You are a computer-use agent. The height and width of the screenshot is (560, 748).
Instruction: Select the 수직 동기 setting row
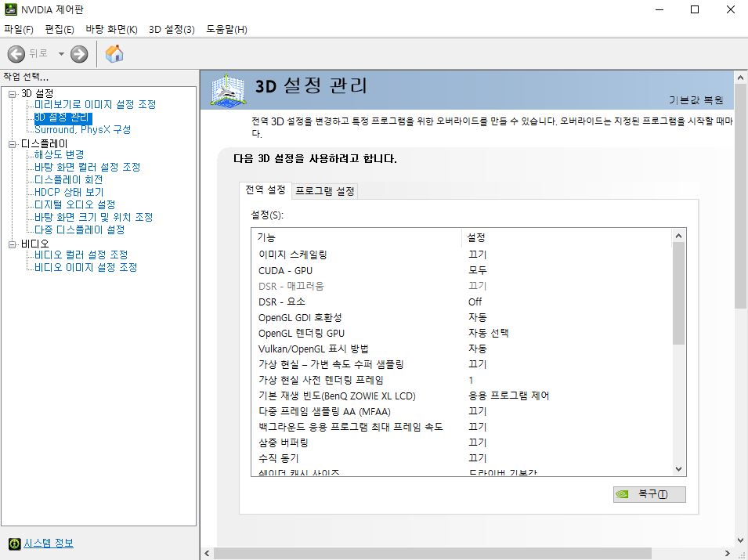461,458
